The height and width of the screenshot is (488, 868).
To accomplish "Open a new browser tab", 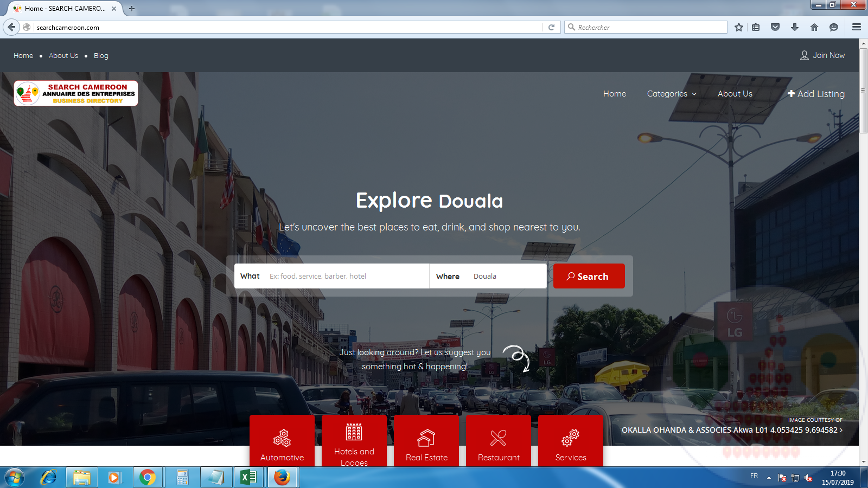I will coord(132,9).
